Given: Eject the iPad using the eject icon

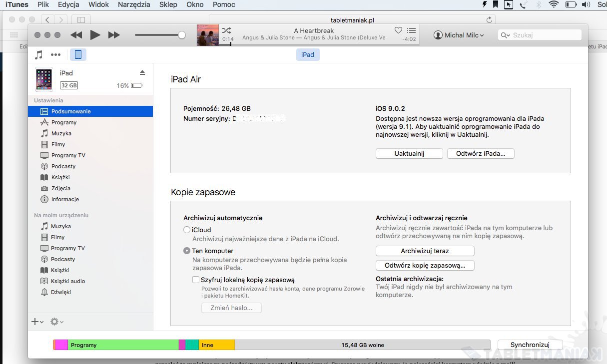Looking at the screenshot, I should point(142,73).
